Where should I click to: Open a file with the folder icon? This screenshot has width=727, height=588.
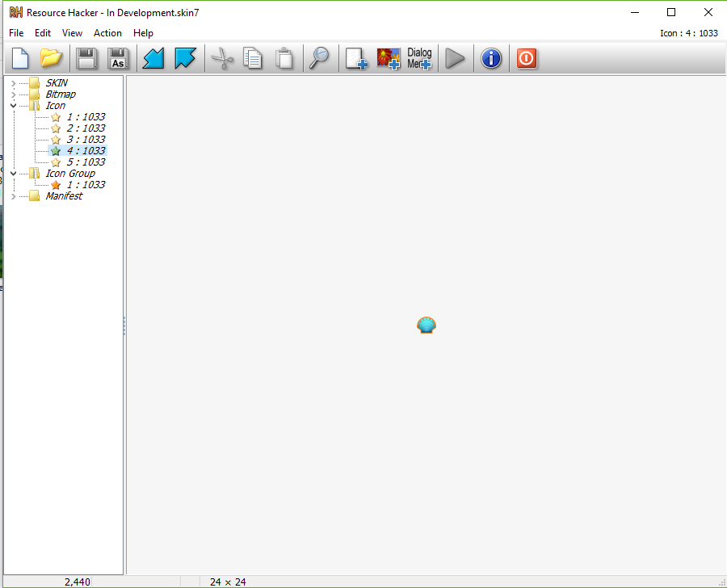click(x=52, y=58)
